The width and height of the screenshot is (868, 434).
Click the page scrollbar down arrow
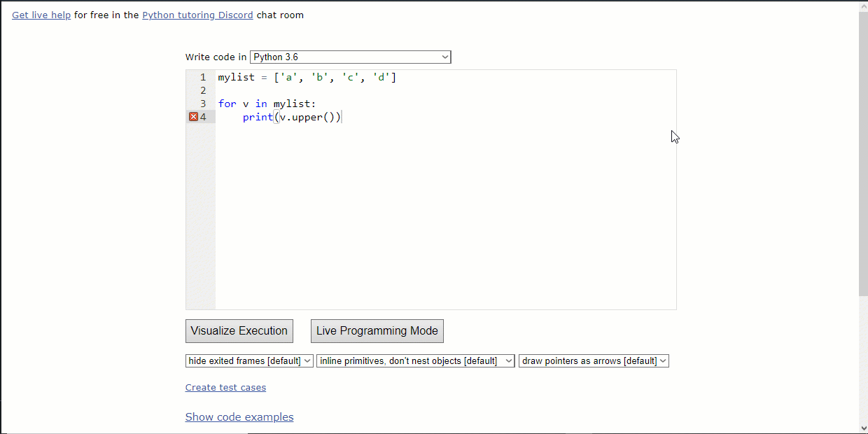pos(862,428)
